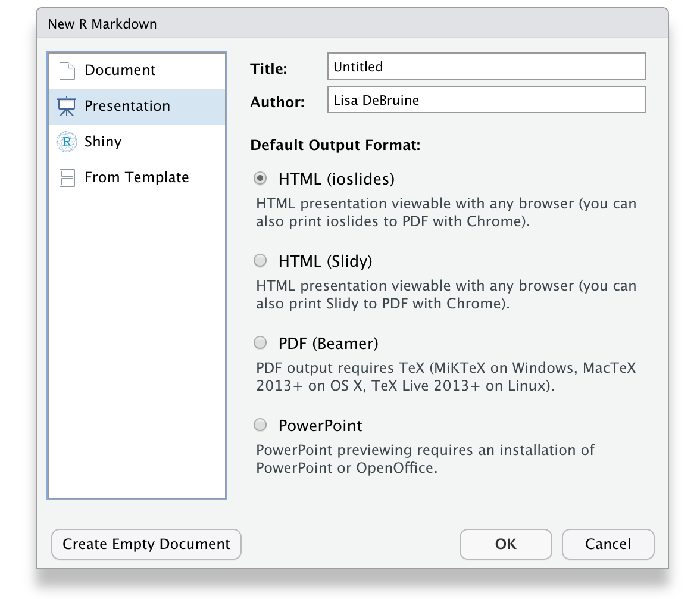Click the 'PowerPoint previewing requires' description

tap(425, 458)
